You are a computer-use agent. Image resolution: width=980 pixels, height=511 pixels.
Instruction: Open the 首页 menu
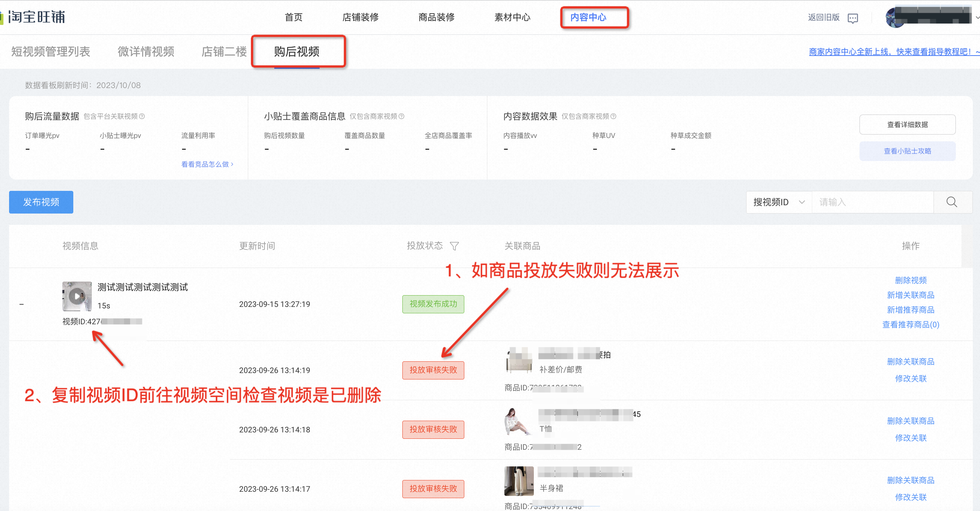293,17
